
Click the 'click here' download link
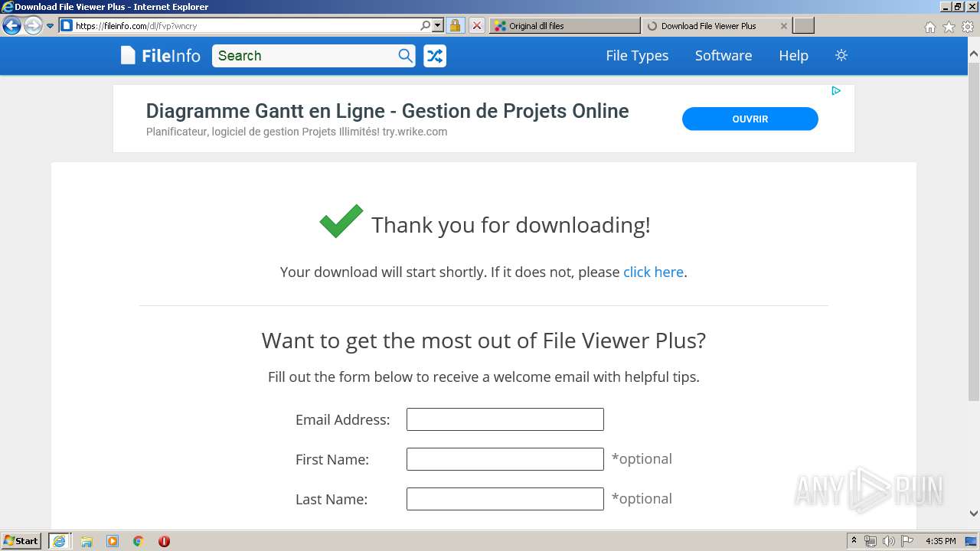653,272
